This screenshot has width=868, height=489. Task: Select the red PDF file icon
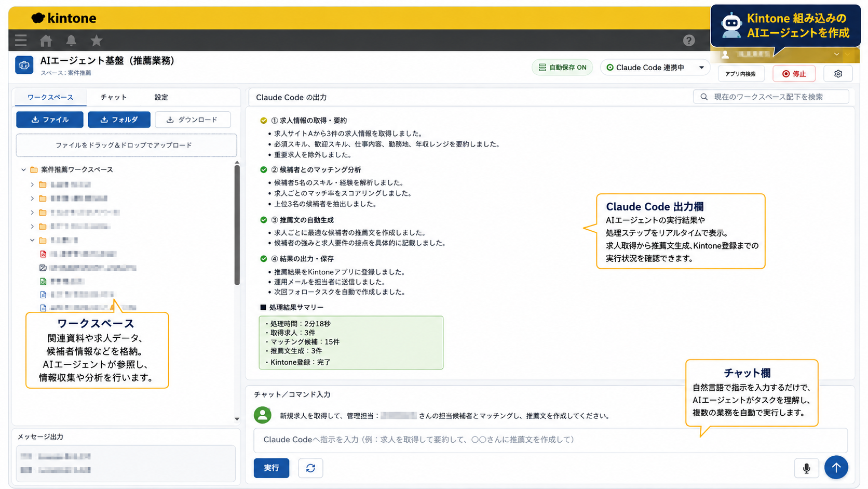43,254
